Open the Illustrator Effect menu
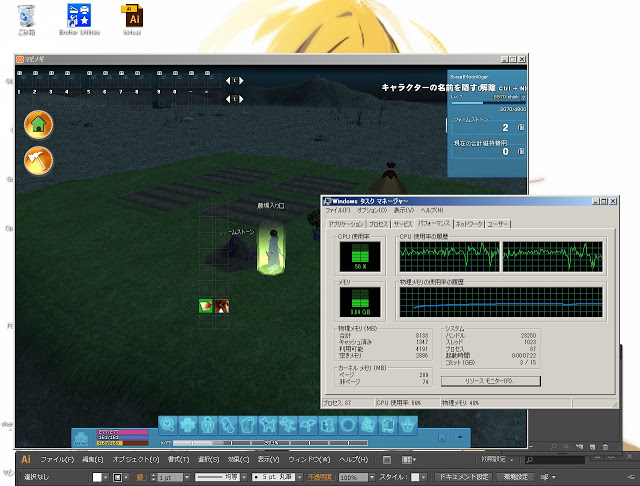 [x=238, y=459]
